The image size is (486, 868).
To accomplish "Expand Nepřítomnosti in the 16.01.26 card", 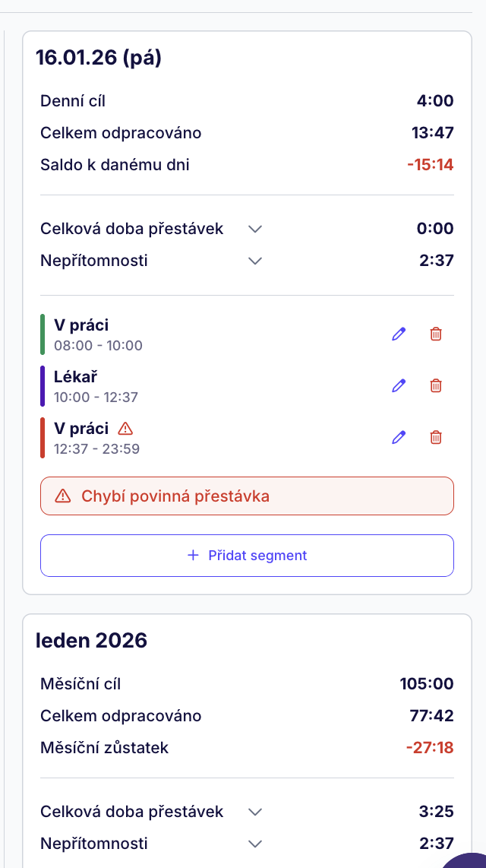I will coord(255,261).
